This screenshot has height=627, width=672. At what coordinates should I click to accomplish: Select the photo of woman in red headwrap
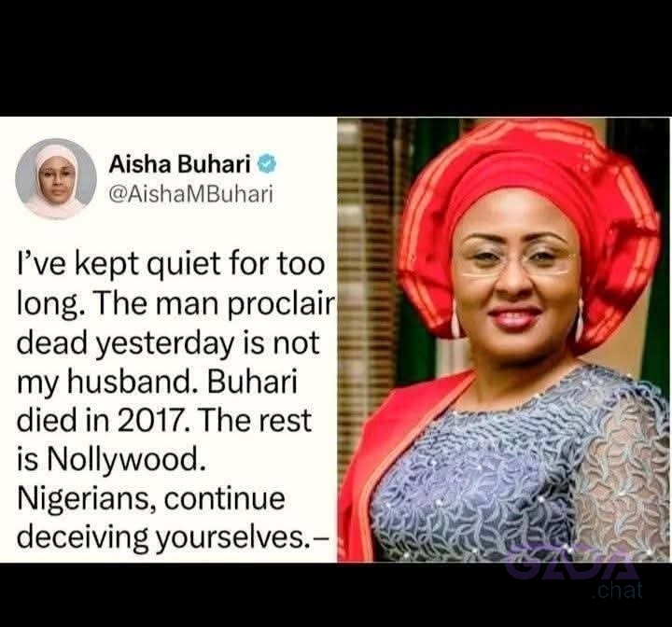(504, 340)
